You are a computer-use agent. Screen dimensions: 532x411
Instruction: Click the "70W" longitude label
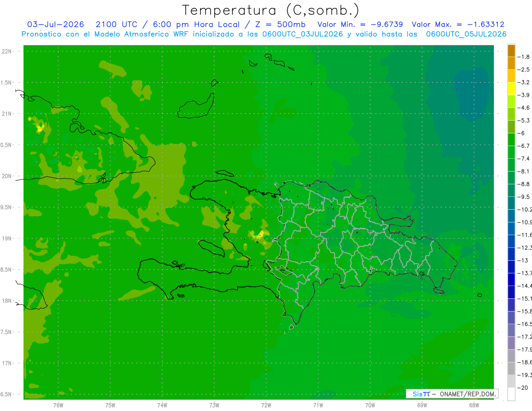pyautogui.click(x=370, y=405)
